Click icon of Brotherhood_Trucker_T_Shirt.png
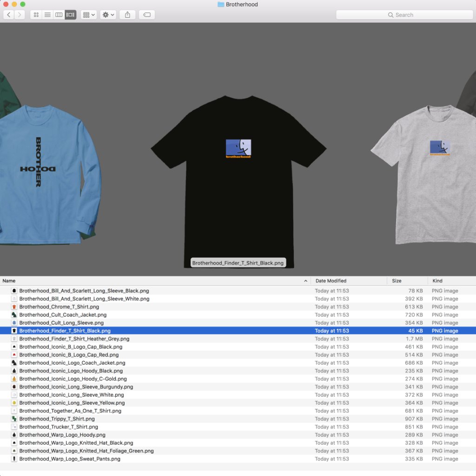This screenshot has width=476, height=476. pos(14,427)
